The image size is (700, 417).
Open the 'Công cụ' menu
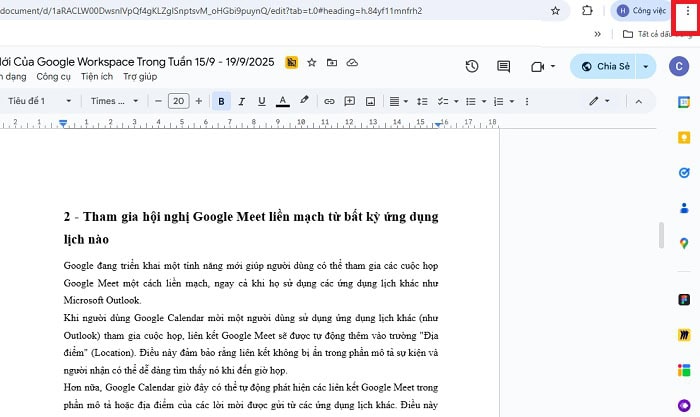[53, 76]
